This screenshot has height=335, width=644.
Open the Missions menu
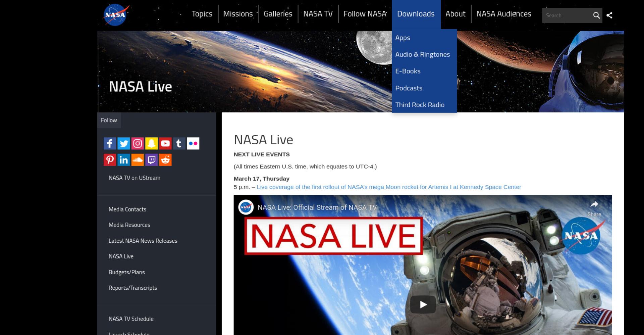pyautogui.click(x=238, y=14)
